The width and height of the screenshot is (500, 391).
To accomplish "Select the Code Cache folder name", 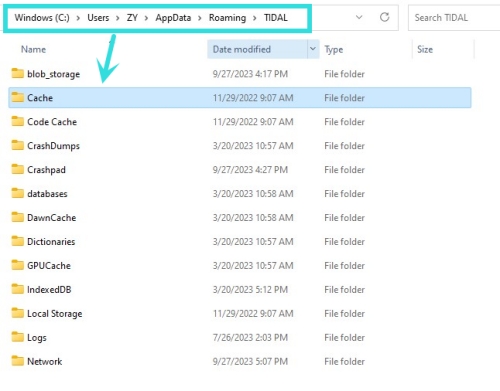I will (52, 122).
